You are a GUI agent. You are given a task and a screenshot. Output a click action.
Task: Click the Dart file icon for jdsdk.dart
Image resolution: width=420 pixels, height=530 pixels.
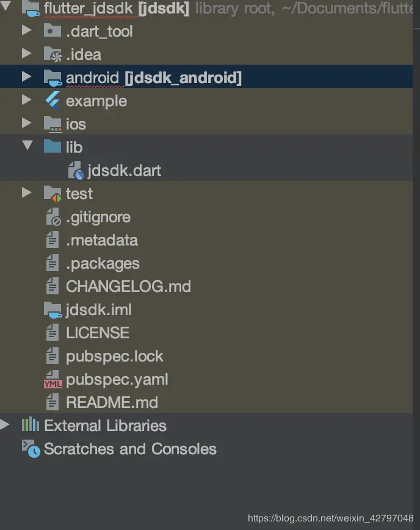point(74,170)
